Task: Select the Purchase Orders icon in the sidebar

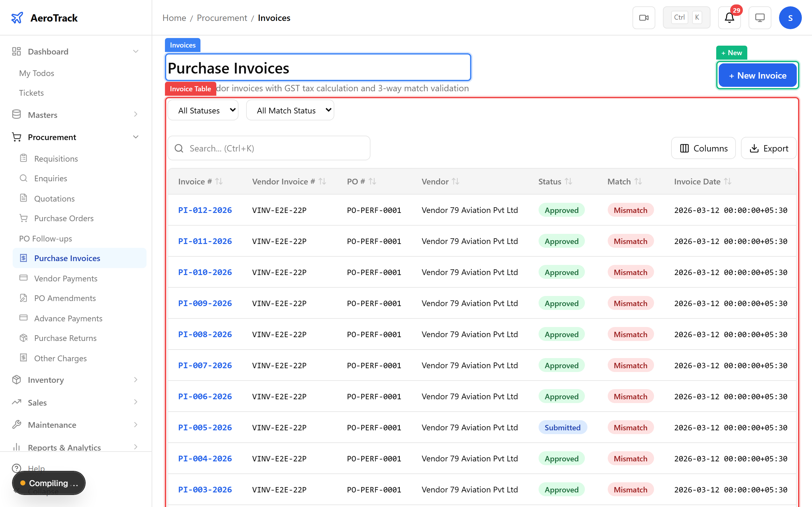Action: [x=23, y=218]
